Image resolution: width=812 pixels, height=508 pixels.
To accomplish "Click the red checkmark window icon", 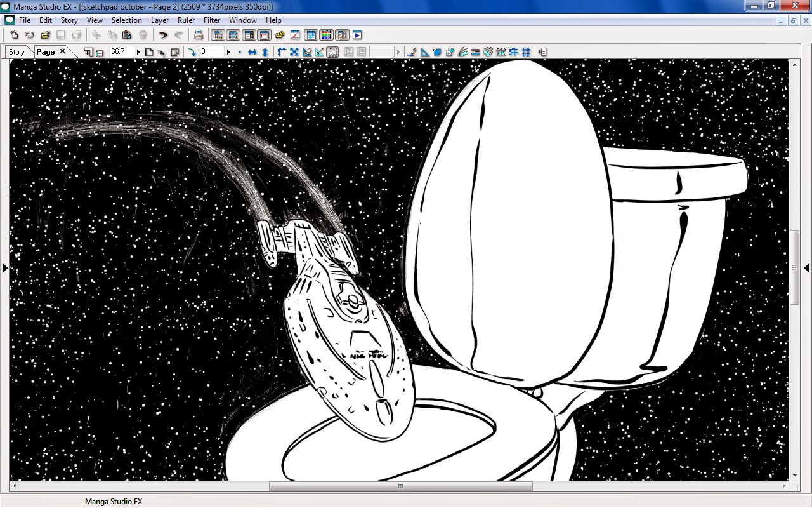I will (295, 36).
